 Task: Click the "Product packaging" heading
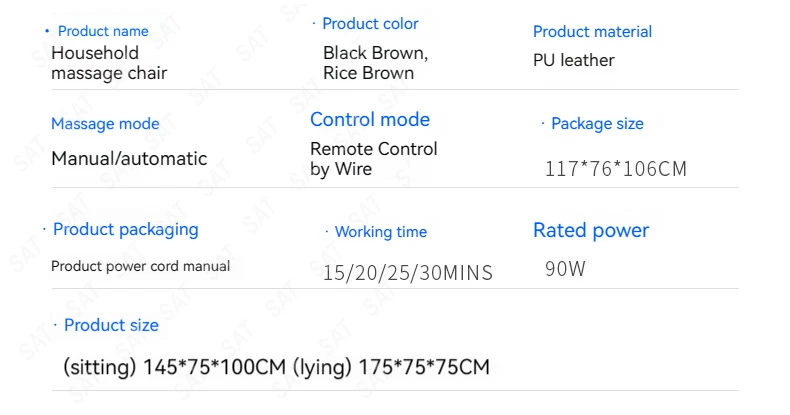tap(125, 229)
